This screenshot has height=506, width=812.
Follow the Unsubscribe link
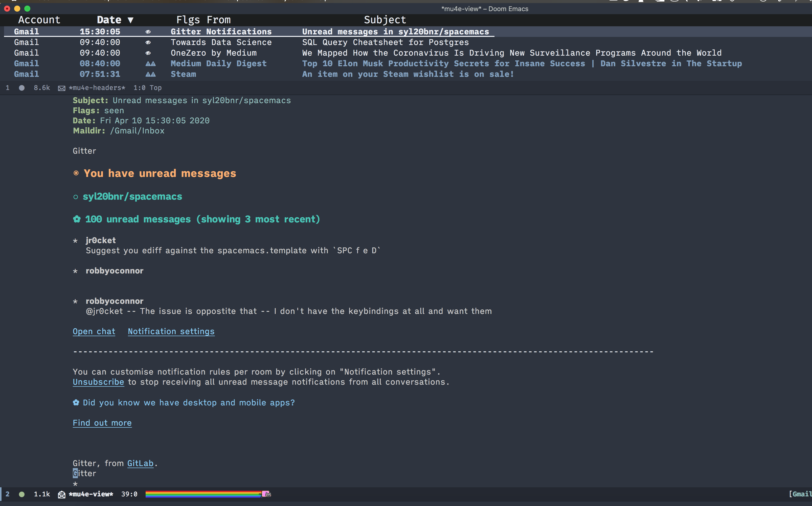pyautogui.click(x=98, y=382)
